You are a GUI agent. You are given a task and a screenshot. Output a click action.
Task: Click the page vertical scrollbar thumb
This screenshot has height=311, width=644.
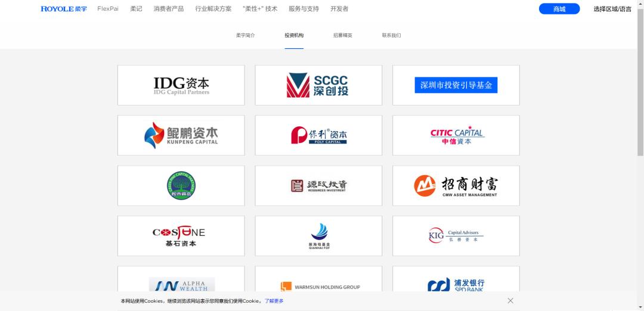pyautogui.click(x=640, y=82)
